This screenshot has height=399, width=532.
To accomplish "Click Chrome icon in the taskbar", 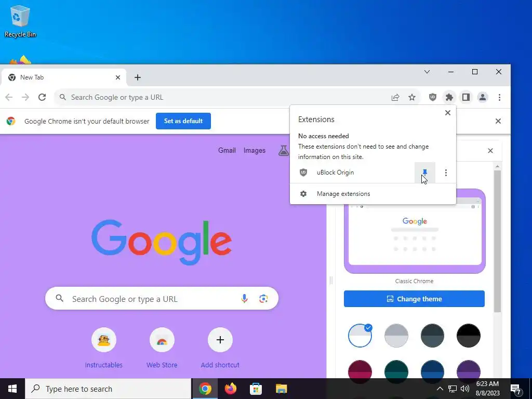I will [205, 389].
